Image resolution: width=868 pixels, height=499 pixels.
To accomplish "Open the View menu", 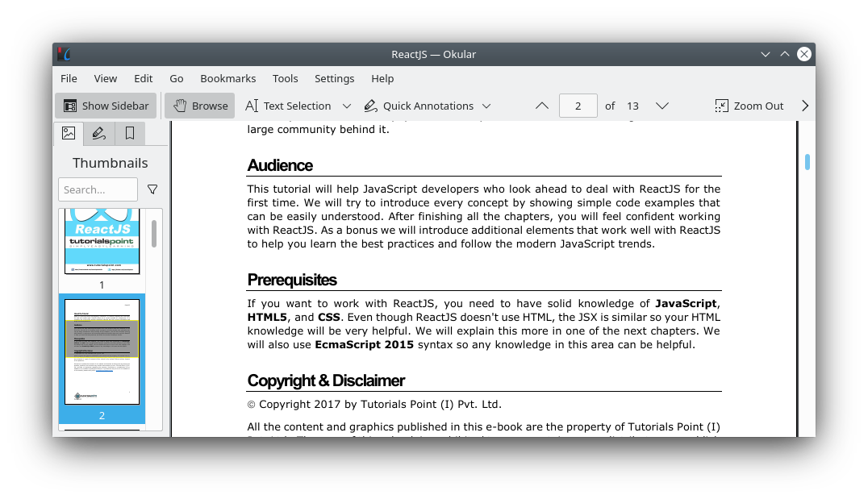I will coord(105,78).
